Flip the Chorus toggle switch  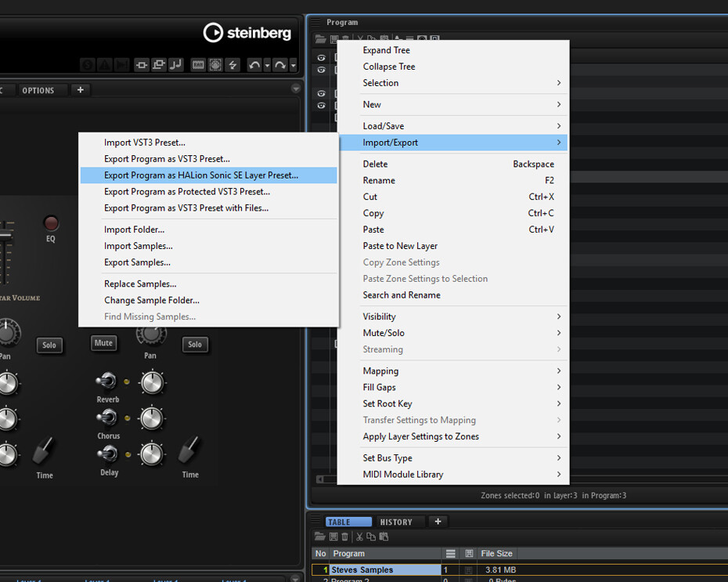(x=106, y=417)
